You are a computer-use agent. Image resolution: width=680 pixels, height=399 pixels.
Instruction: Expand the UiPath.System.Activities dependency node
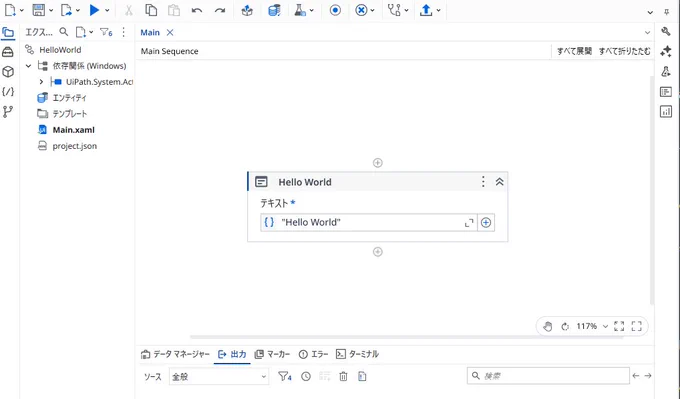pyautogui.click(x=41, y=82)
